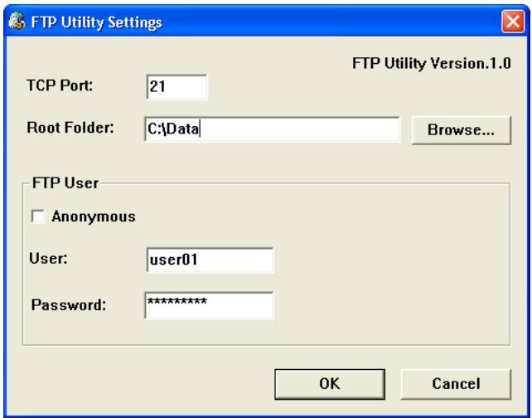The image size is (532, 418).
Task: Click the FTP Utility title bar icon
Action: pos(17,21)
